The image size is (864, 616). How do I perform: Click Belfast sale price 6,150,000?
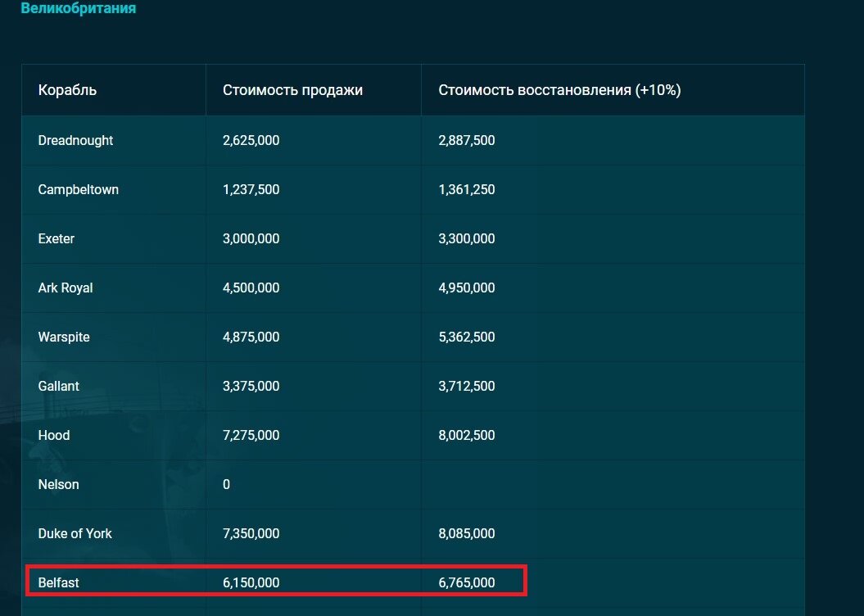tap(251, 582)
